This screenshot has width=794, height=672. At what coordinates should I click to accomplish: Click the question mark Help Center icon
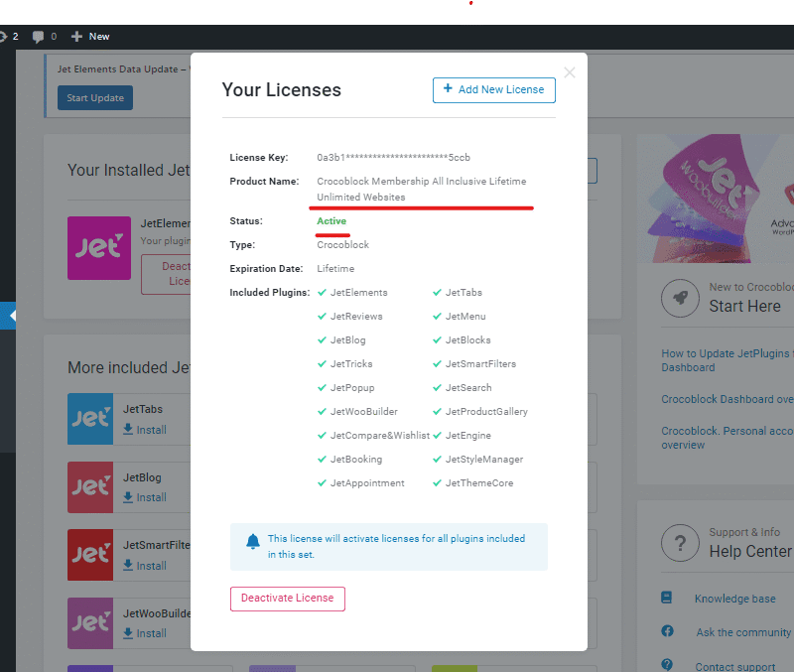[x=680, y=543]
